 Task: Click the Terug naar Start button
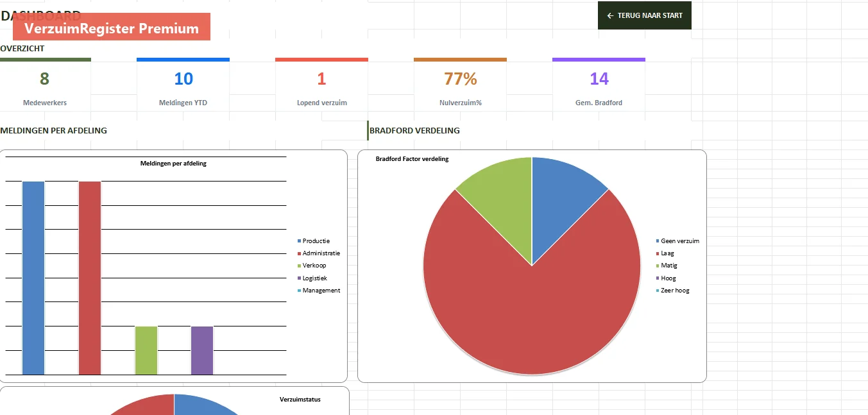pyautogui.click(x=644, y=15)
